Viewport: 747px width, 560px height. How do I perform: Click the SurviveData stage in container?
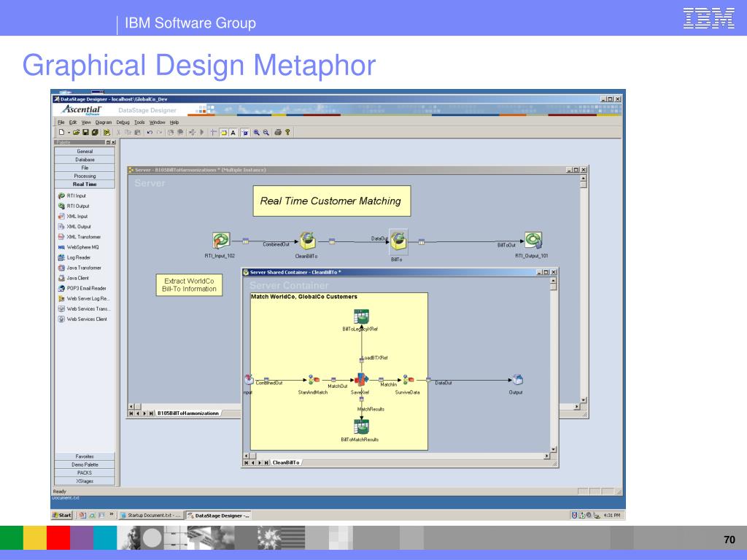click(409, 379)
